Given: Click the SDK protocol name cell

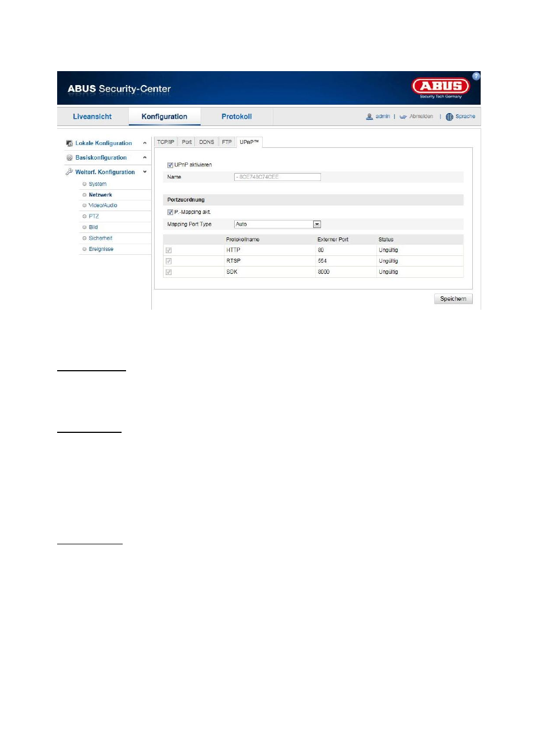Looking at the screenshot, I should 232,272.
